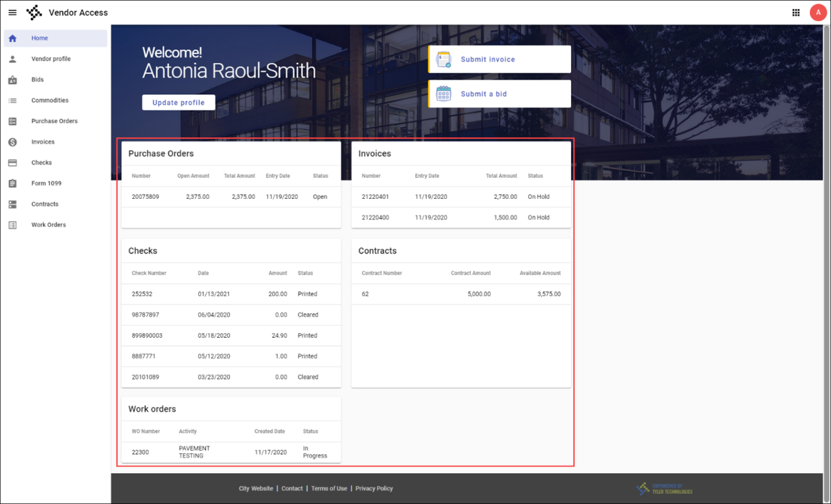The image size is (831, 504).
Task: Open the apps grid launcher
Action: 796,13
